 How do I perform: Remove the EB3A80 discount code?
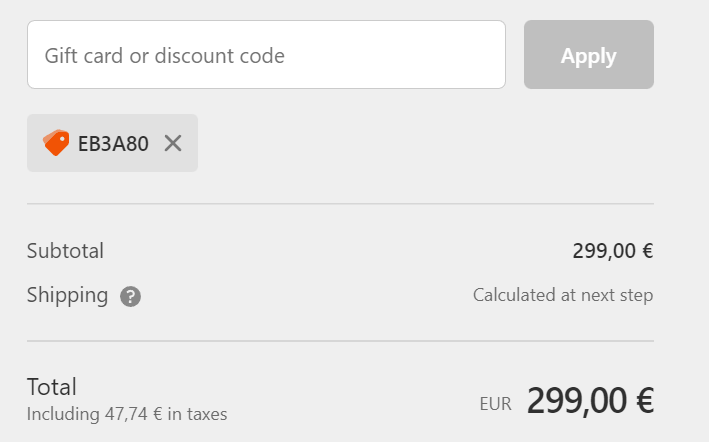tap(173, 143)
